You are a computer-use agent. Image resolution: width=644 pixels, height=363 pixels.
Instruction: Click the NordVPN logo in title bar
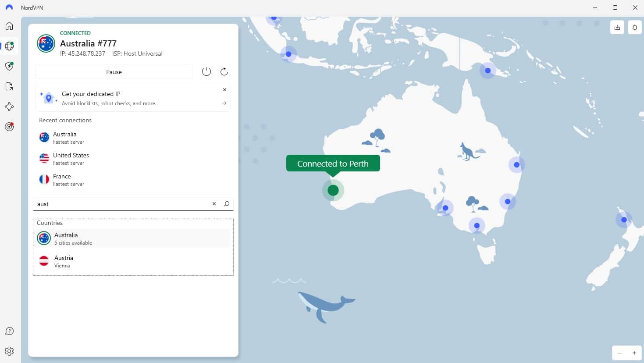point(9,7)
